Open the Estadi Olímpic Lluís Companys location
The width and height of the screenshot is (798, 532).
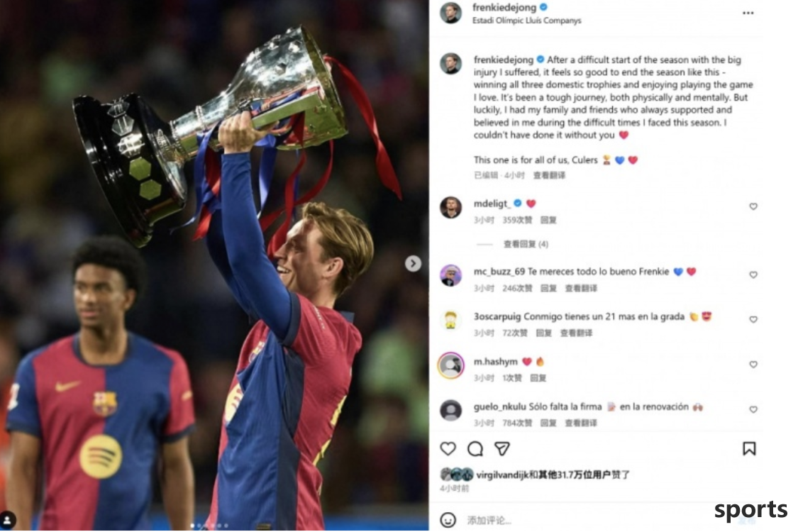pyautogui.click(x=527, y=21)
